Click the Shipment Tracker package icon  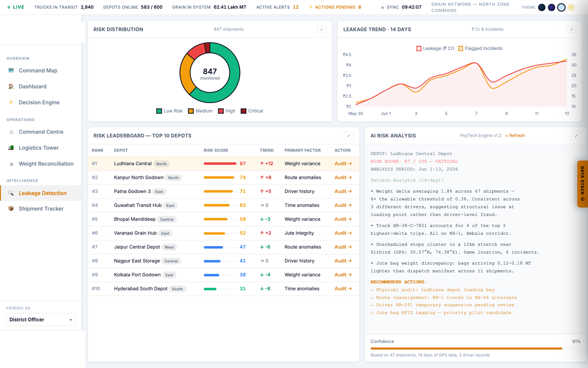click(x=11, y=209)
